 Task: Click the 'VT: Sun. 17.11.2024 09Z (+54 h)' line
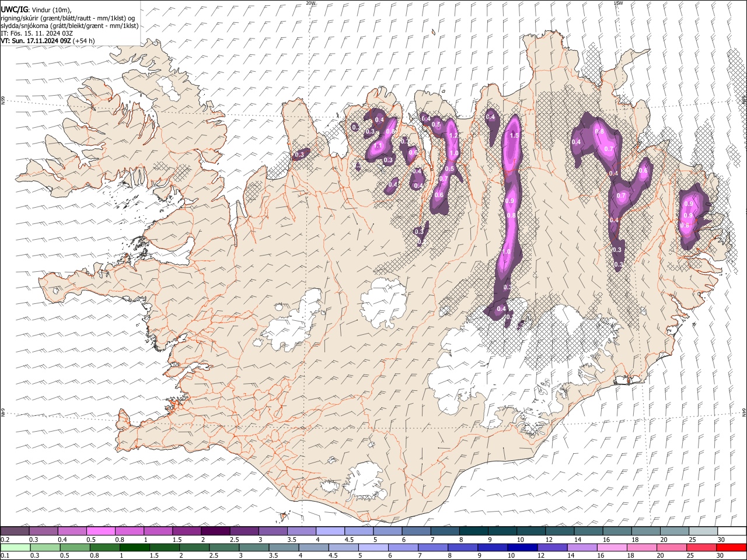(x=47, y=41)
